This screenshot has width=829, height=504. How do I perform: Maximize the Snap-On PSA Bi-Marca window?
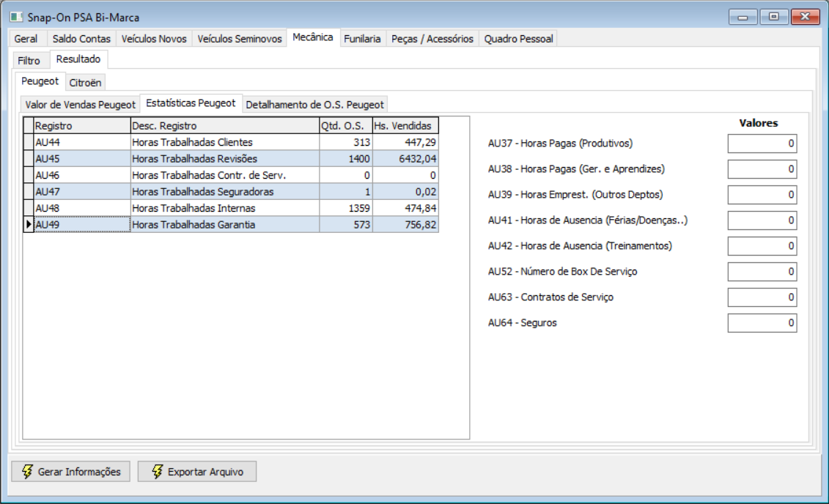click(x=773, y=17)
